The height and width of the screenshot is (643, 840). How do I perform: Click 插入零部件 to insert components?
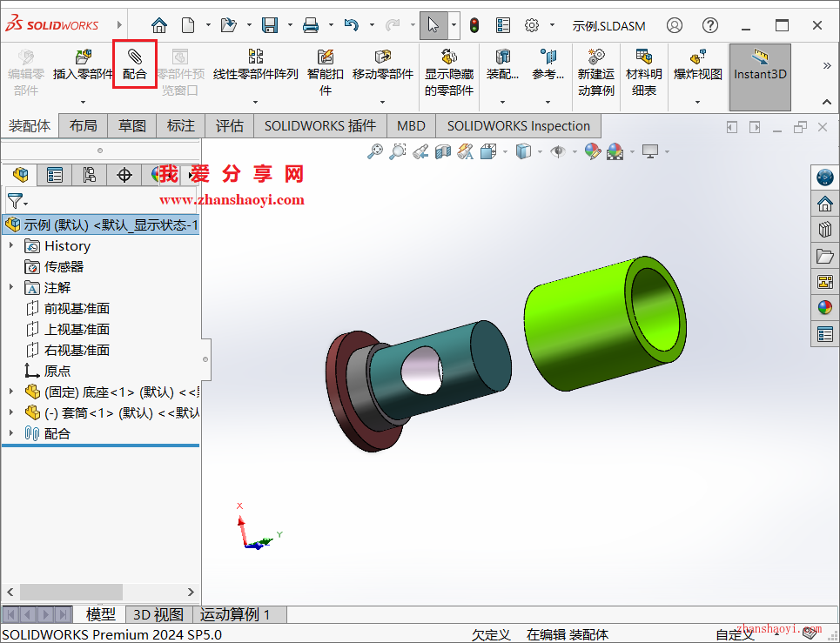83,64
